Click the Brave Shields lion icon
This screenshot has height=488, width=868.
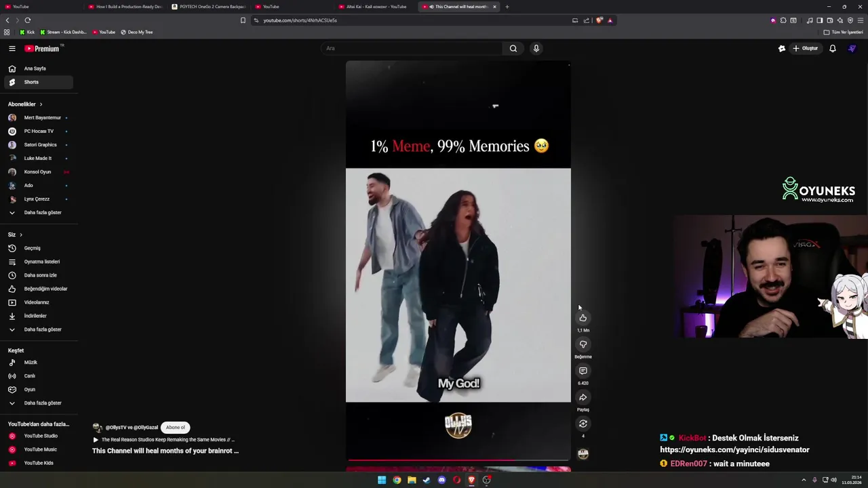tap(599, 20)
